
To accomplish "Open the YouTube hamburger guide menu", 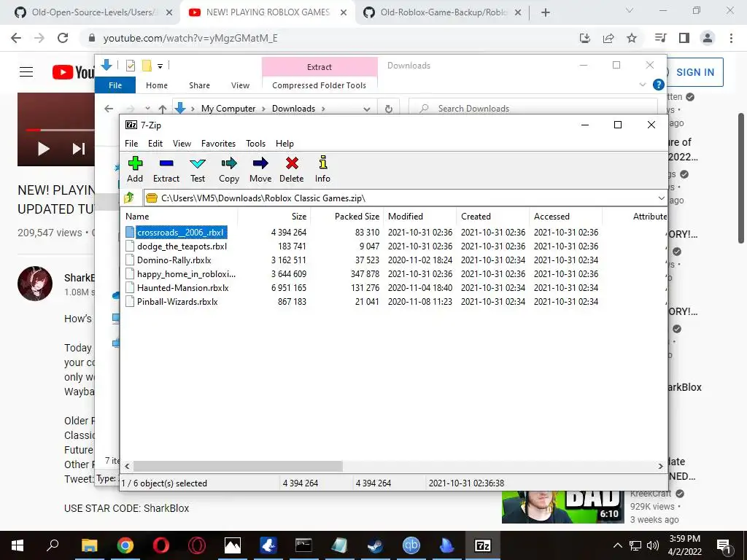I will 26,72.
